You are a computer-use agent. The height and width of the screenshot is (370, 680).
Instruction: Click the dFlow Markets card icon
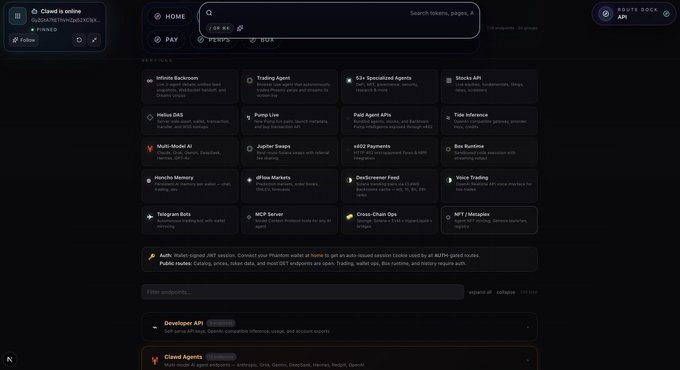tap(249, 180)
